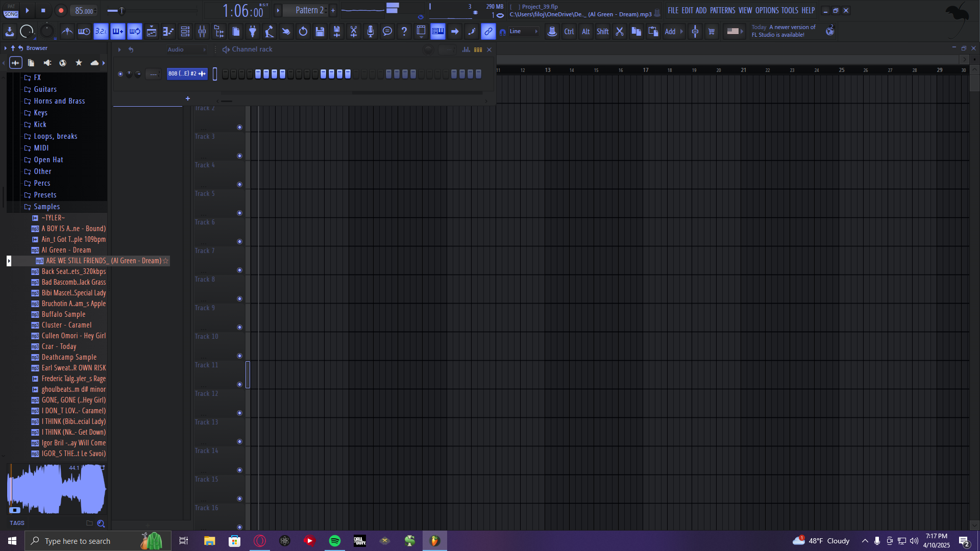Toggle the PAT/SONG mode switch

coord(11,10)
